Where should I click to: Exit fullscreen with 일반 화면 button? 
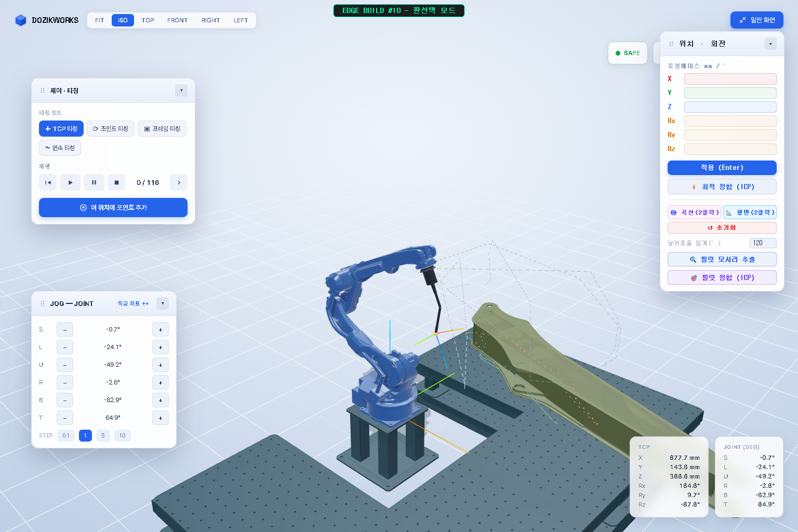pyautogui.click(x=757, y=20)
